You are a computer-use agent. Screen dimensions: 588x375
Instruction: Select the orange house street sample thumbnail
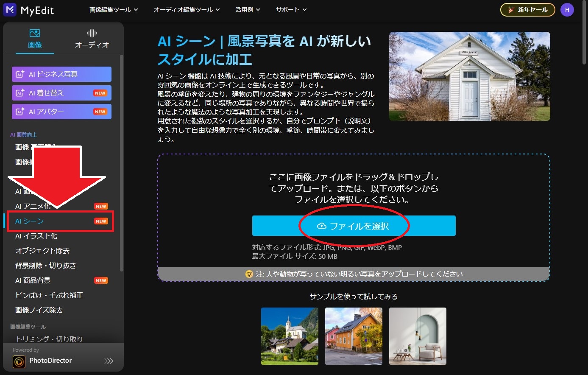pyautogui.click(x=354, y=336)
